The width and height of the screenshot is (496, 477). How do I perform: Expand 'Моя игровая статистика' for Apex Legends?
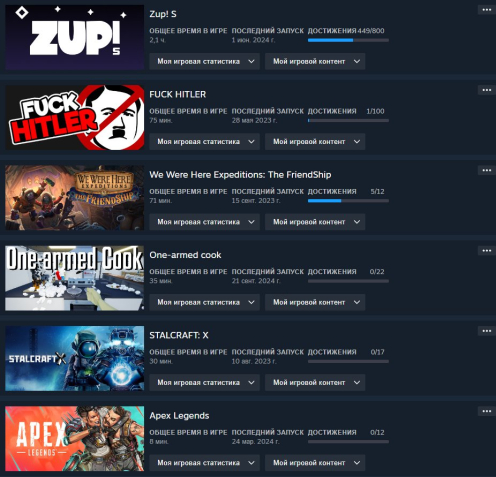[204, 463]
